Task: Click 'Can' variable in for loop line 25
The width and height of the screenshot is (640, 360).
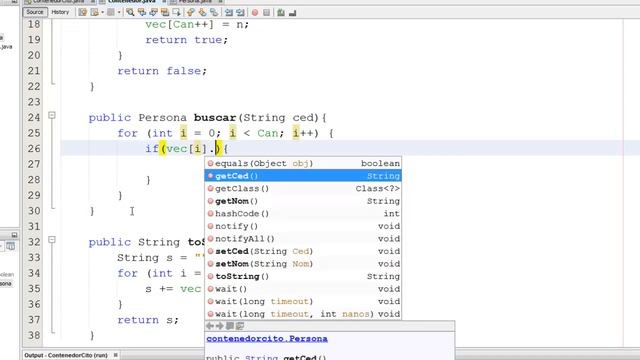Action: (267, 133)
